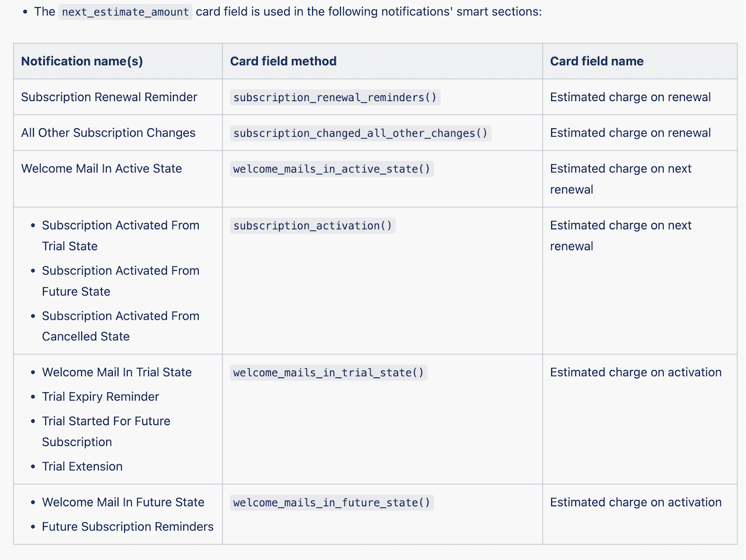
Task: Click Welcome Mail In Future State item
Action: click(123, 502)
